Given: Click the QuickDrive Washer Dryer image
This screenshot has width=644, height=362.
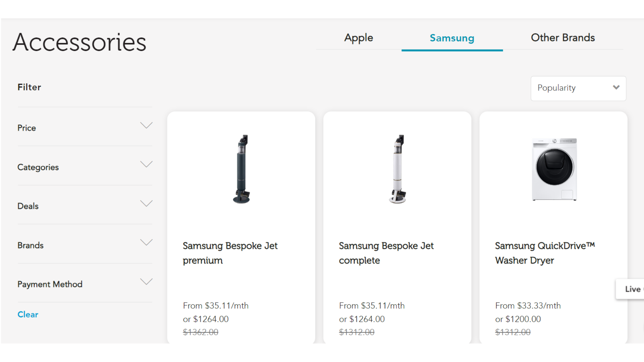Looking at the screenshot, I should (x=553, y=169).
